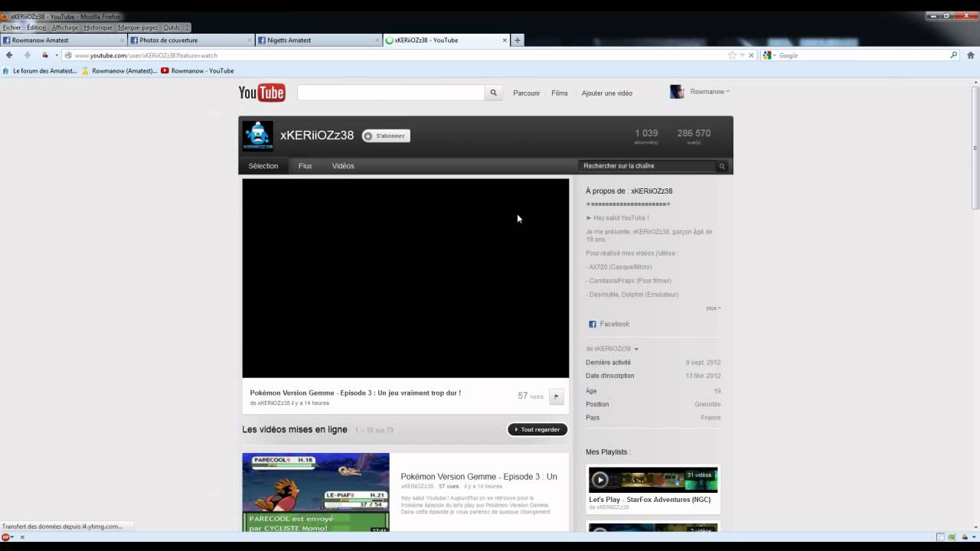Screen dimensions: 980x551
Task: Click the Tout regarder button
Action: coord(537,429)
